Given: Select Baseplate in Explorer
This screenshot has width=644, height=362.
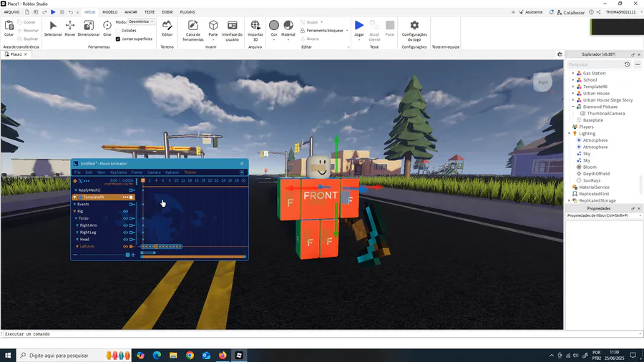Looking at the screenshot, I should click(x=593, y=120).
